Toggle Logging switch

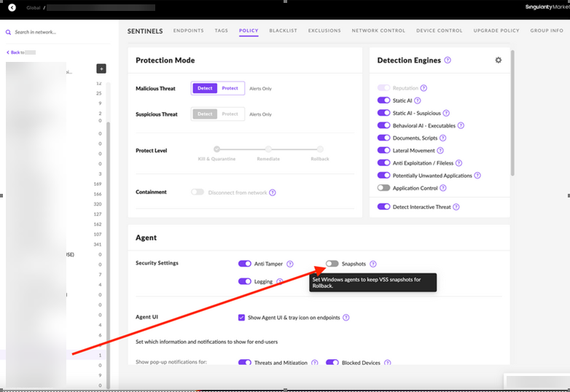pyautogui.click(x=245, y=281)
